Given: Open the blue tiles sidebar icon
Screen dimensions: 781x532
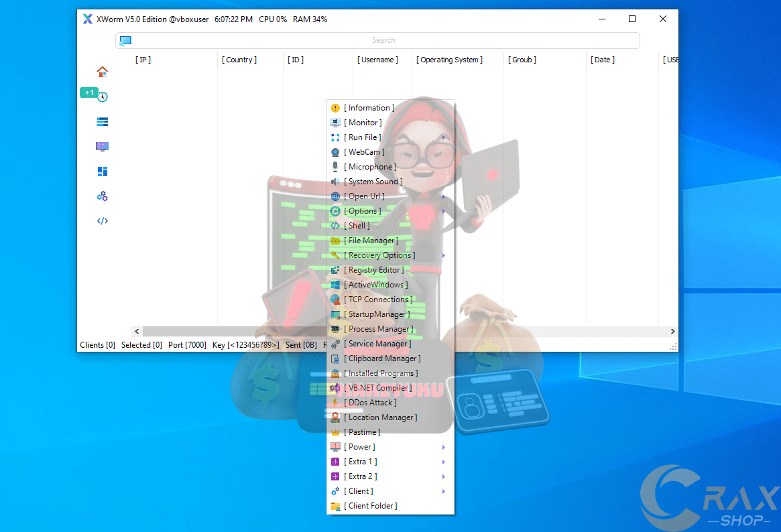Looking at the screenshot, I should (x=102, y=172).
